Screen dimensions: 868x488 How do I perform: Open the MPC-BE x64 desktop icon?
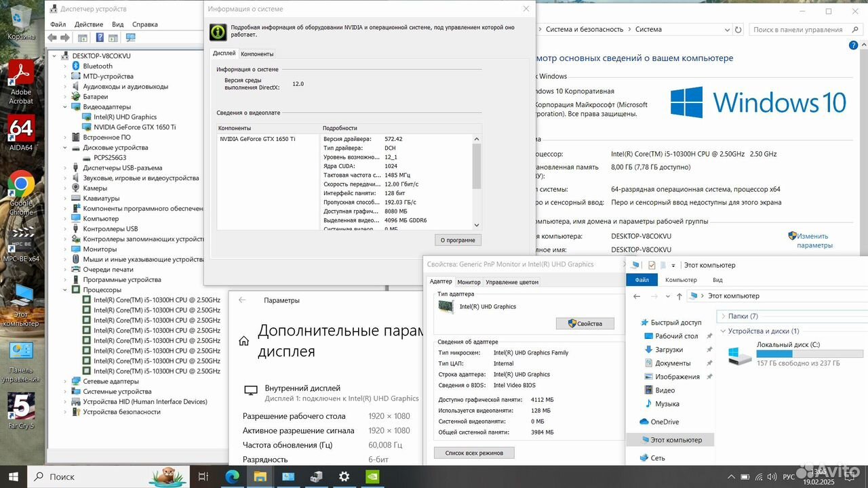(x=21, y=244)
